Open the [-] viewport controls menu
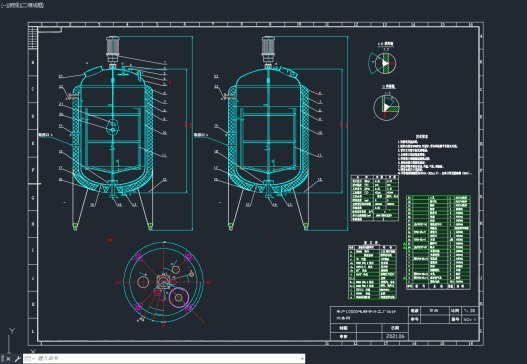Image resolution: width=527 pixels, height=364 pixels. point(4,5)
